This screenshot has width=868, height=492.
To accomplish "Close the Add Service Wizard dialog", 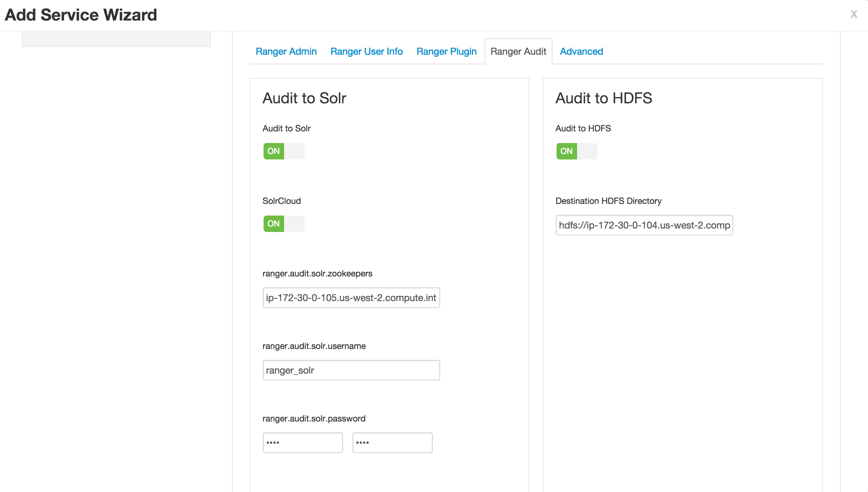I will click(x=854, y=14).
